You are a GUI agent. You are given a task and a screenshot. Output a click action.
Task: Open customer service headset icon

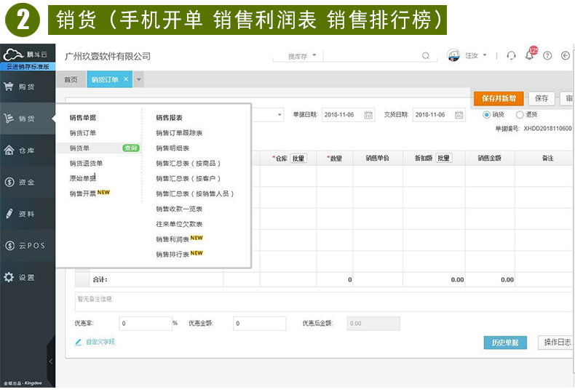511,56
